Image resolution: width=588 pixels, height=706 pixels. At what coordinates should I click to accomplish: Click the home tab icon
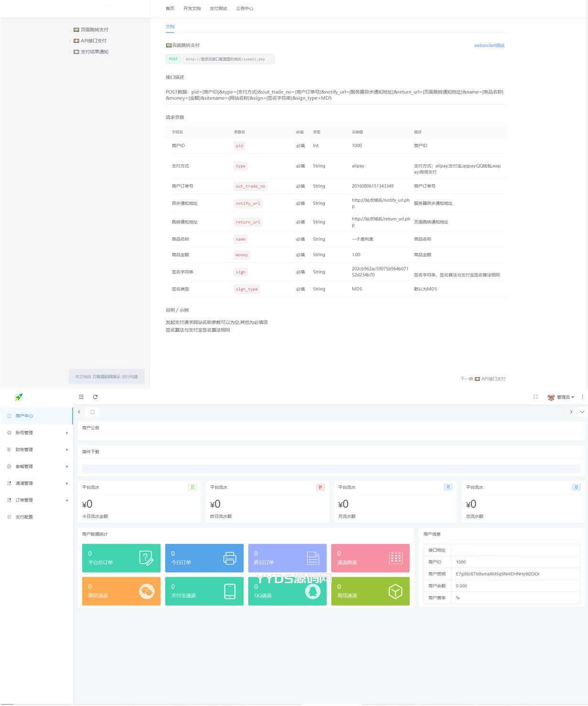[92, 412]
